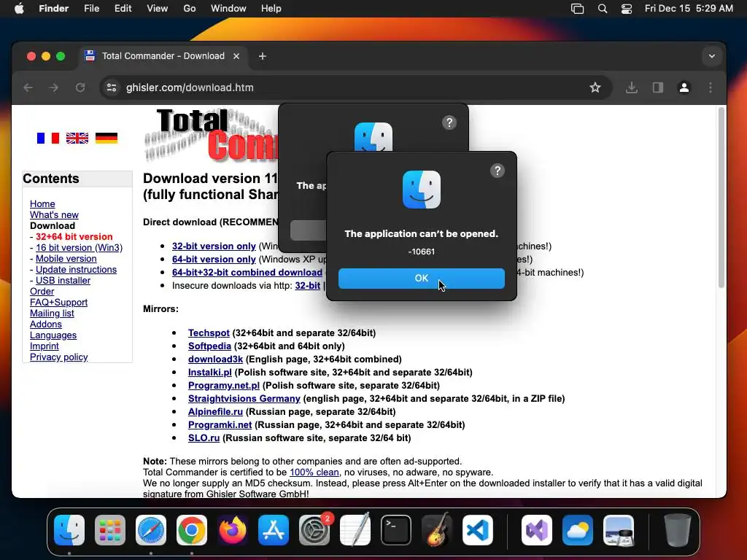747x560 pixels.
Task: Open a new browser tab
Action: (262, 56)
